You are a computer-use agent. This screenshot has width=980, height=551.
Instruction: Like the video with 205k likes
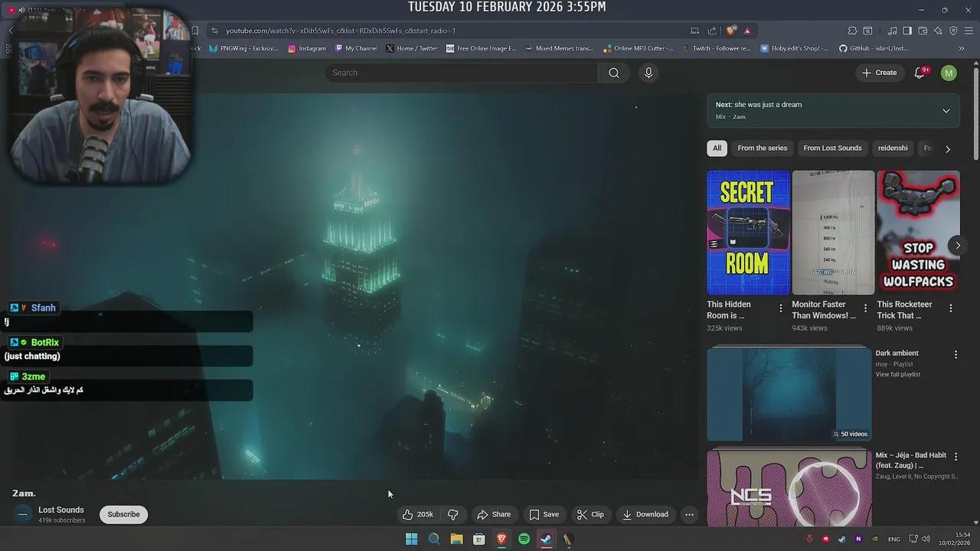(418, 514)
